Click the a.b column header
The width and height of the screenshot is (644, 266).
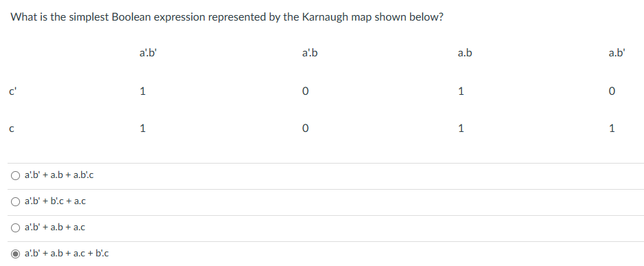tap(464, 53)
